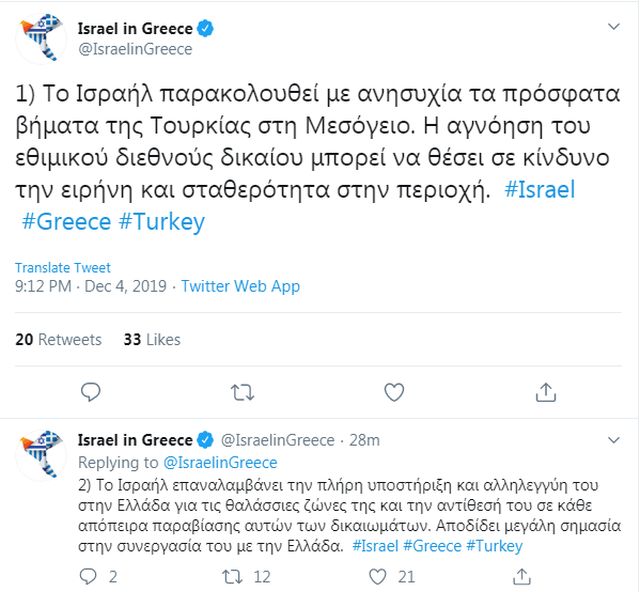Open reply tweet options chevron
640x592 pixels.
613,440
